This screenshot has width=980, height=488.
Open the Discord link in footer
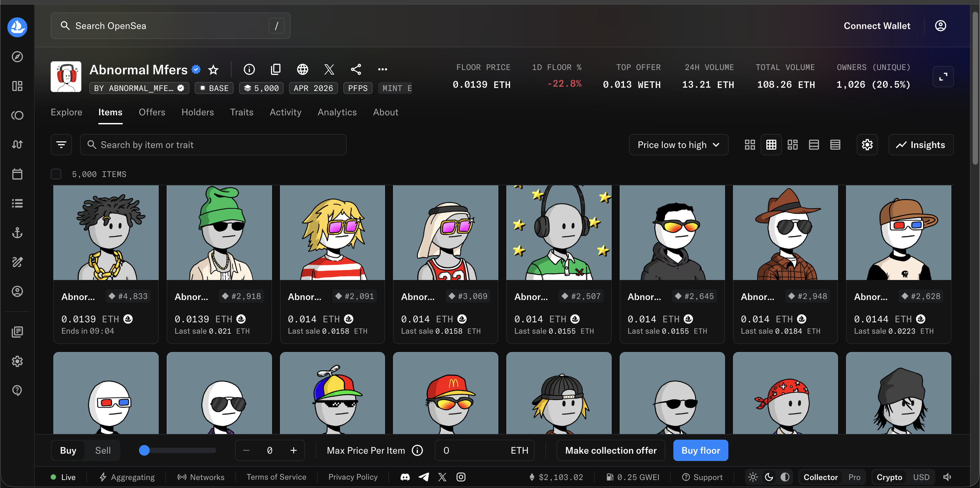pyautogui.click(x=405, y=477)
